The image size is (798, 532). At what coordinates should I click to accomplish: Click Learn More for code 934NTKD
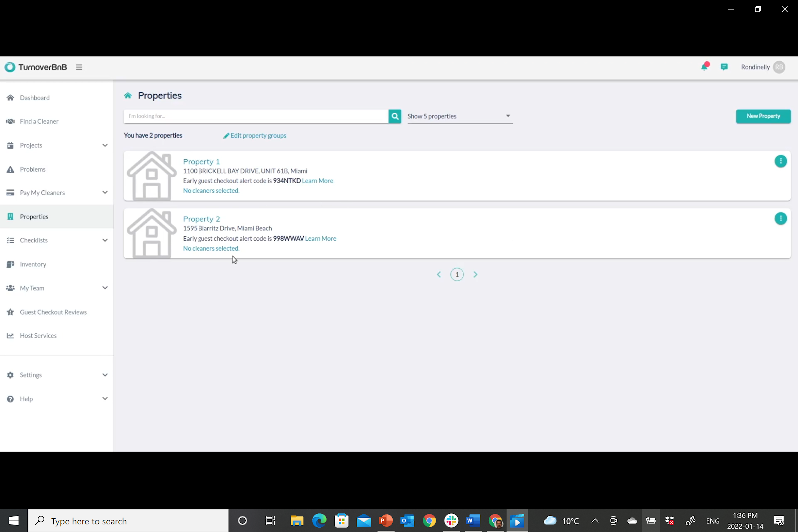317,181
